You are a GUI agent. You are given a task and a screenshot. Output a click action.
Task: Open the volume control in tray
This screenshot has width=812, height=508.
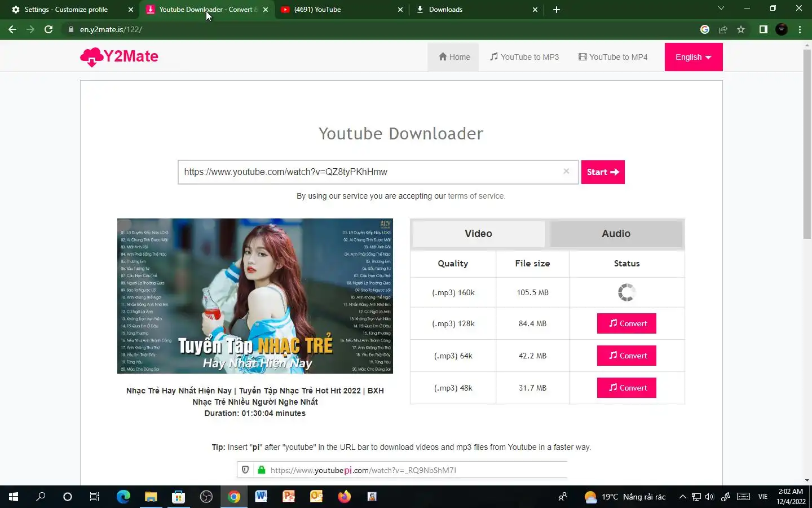point(709,497)
